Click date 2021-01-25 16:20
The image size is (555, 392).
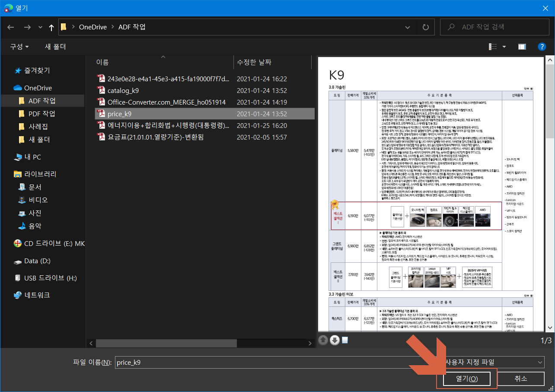click(262, 126)
